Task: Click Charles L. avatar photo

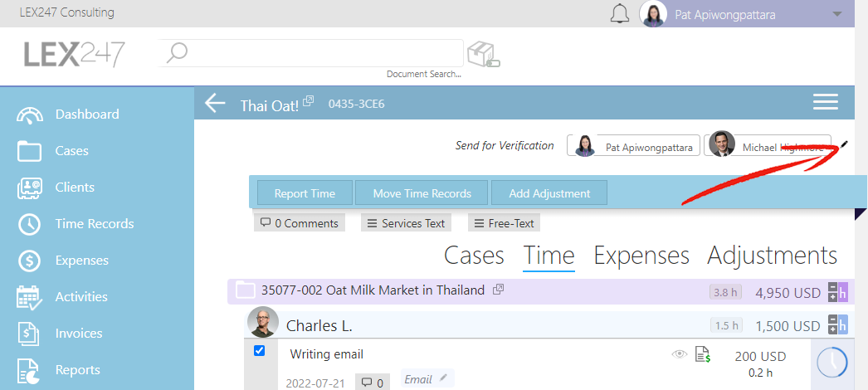Action: 262,322
